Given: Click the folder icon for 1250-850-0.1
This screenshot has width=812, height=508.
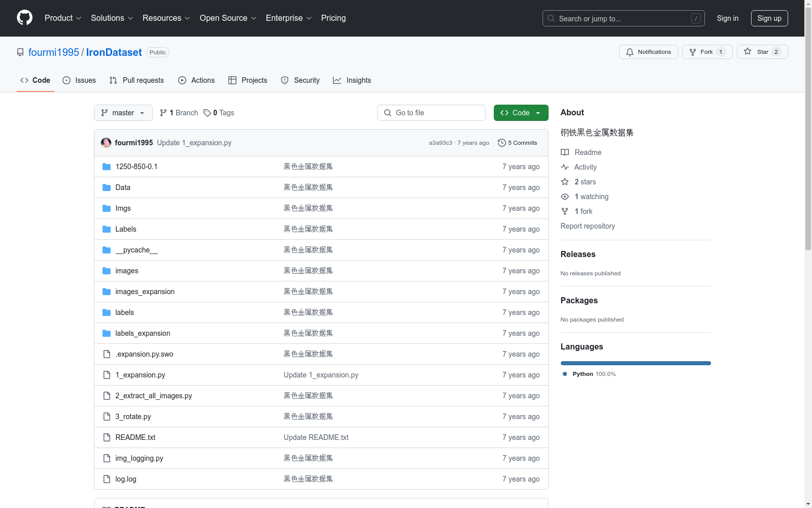Looking at the screenshot, I should point(107,167).
